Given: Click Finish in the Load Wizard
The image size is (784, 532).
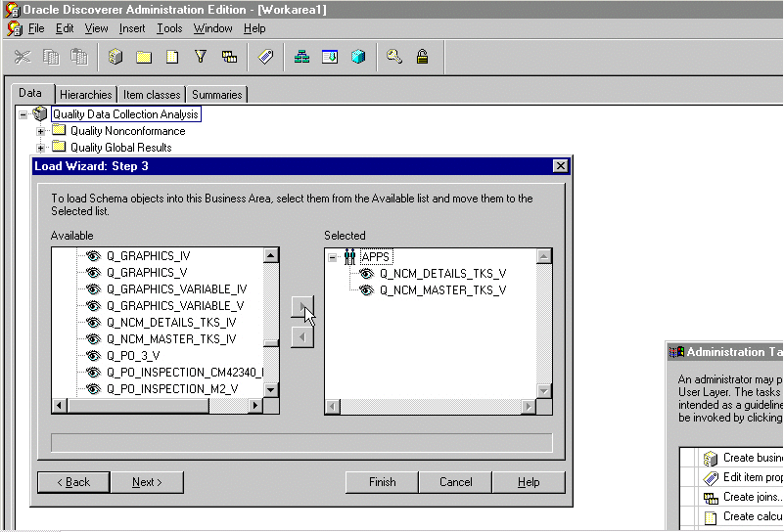Looking at the screenshot, I should (382, 482).
